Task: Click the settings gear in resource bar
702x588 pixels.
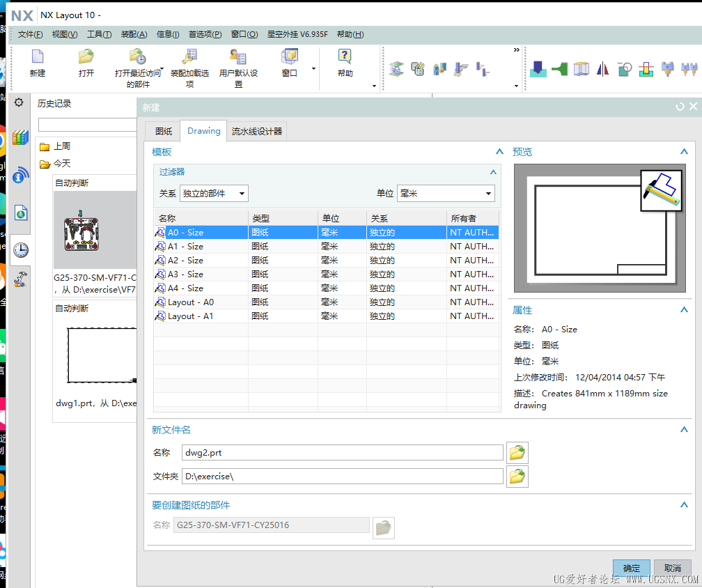Action: [18, 102]
